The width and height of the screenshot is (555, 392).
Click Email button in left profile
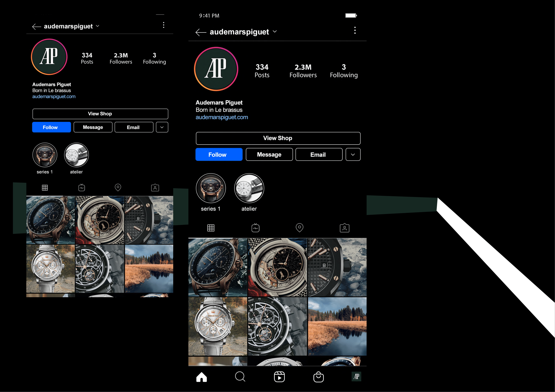tap(134, 127)
